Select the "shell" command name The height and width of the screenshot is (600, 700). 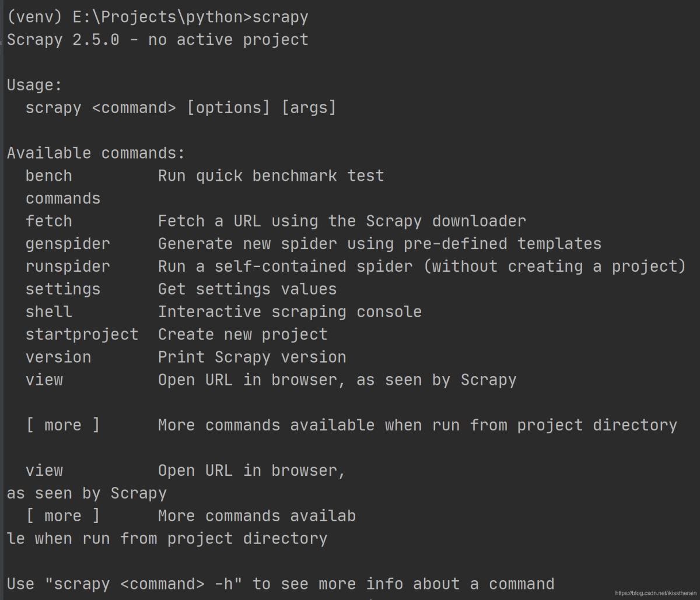tap(49, 312)
